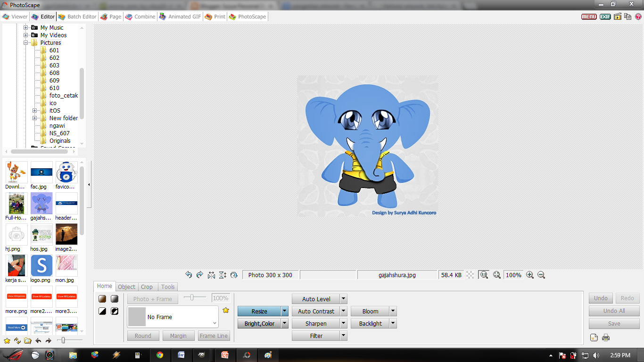The image size is (644, 362).
Task: Go to previous photo with left arrow
Action: coord(38,340)
